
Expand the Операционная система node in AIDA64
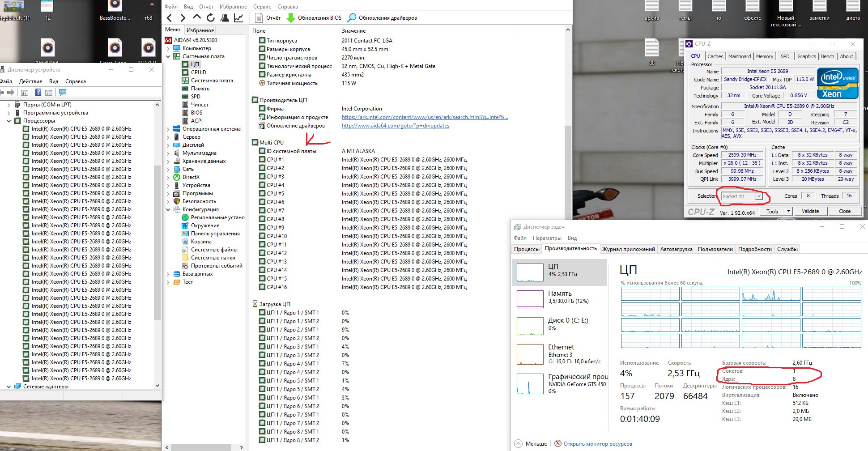(168, 129)
